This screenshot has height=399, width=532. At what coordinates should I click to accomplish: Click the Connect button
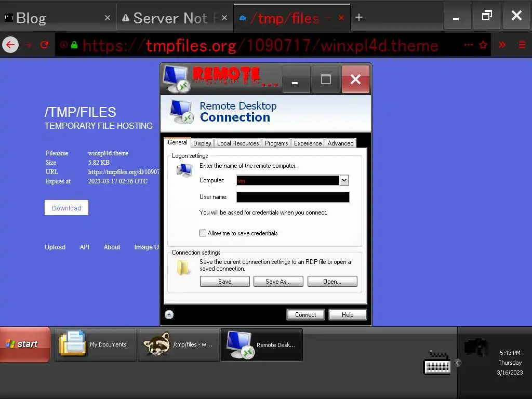click(305, 314)
